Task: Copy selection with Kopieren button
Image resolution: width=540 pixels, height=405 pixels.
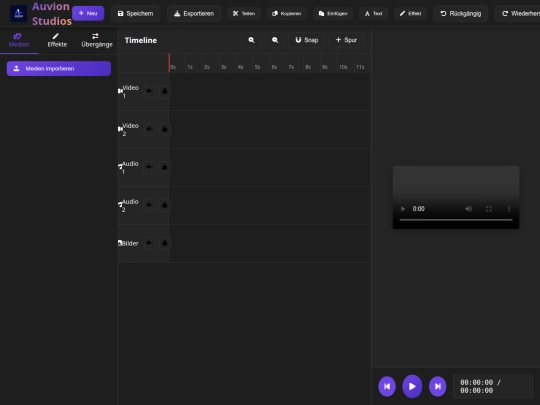Action: pyautogui.click(x=287, y=14)
